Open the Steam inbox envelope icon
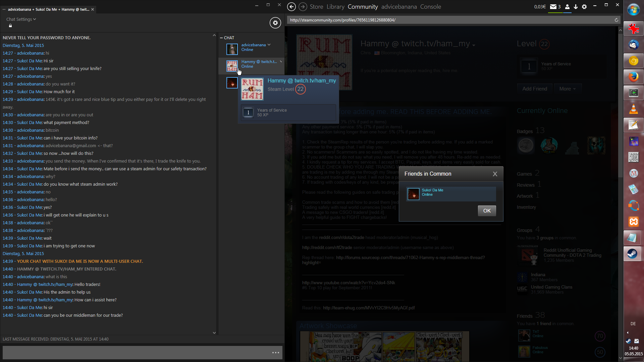The width and height of the screenshot is (644, 362). (553, 7)
